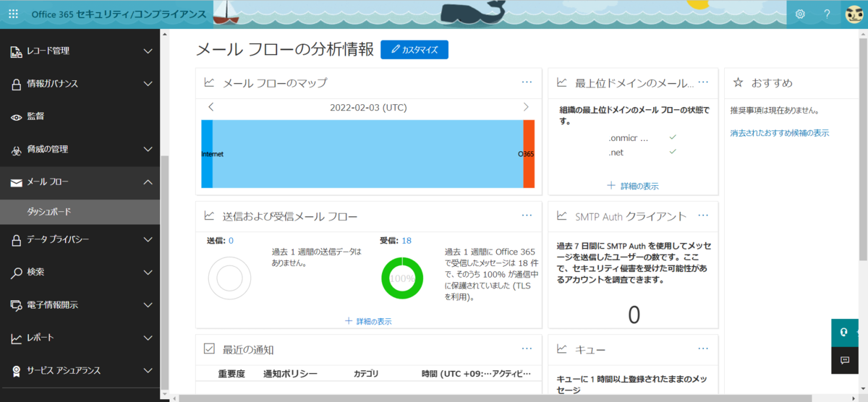Open more options on 送信および受信メール フロー card
The width and height of the screenshot is (868, 402).
pyautogui.click(x=527, y=215)
